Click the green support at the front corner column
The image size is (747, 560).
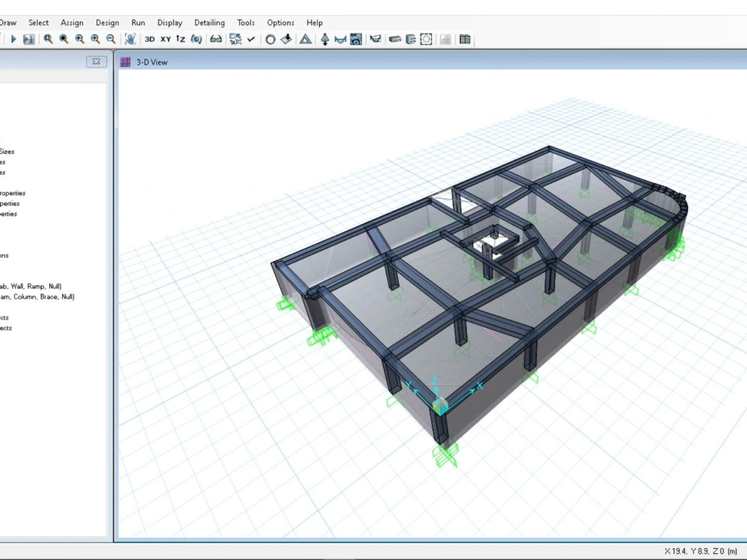[446, 455]
